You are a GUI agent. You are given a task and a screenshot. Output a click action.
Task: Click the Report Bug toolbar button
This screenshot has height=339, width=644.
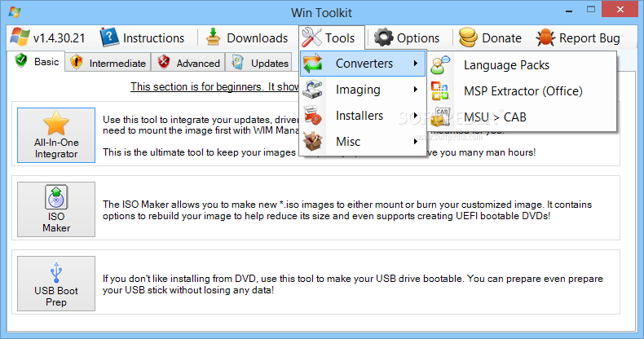click(x=578, y=37)
